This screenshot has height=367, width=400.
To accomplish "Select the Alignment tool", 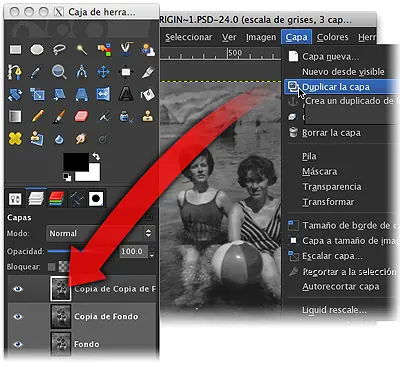I will (x=126, y=72).
